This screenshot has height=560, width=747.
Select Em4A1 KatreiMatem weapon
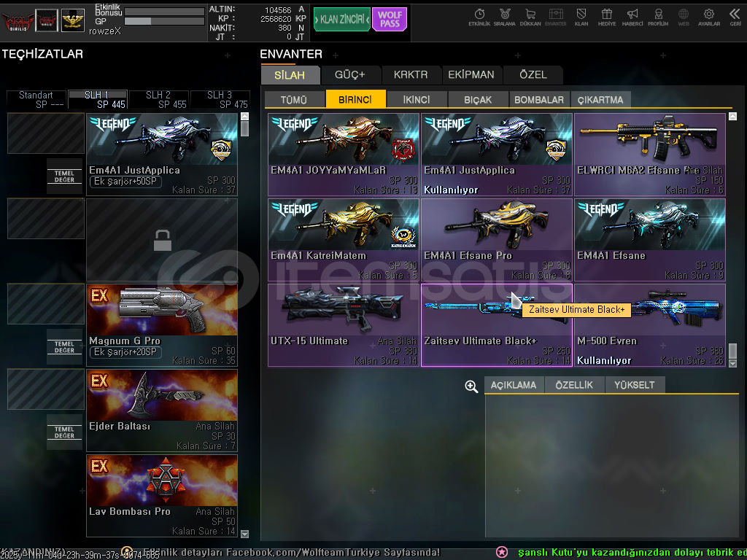click(x=344, y=240)
